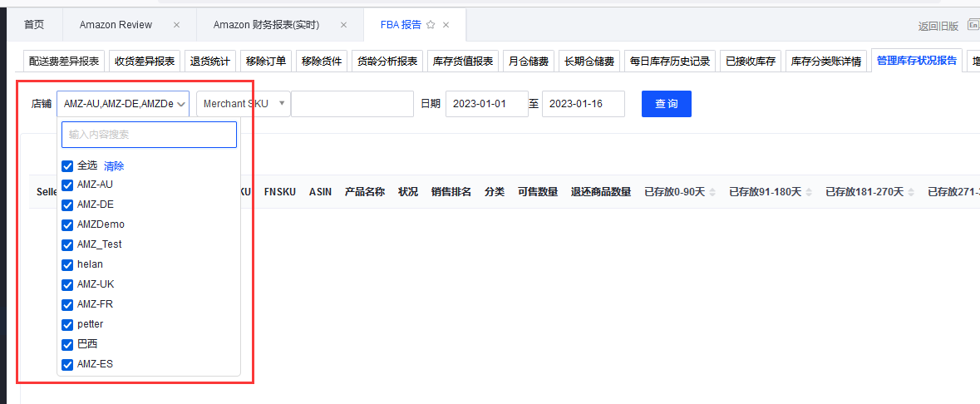This screenshot has height=404, width=980.
Task: Sort by 已存放91-180天 column arrows
Action: [809, 192]
